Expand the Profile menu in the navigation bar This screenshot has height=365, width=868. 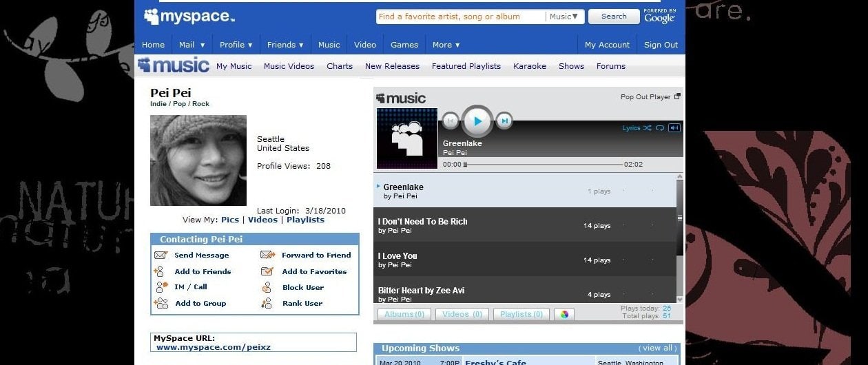tap(236, 45)
